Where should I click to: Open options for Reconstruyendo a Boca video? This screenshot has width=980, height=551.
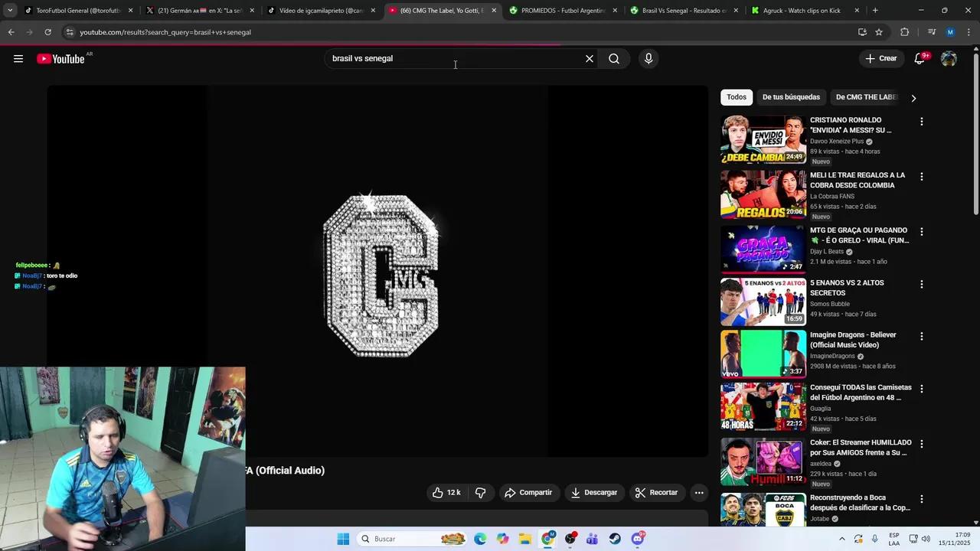point(922,499)
